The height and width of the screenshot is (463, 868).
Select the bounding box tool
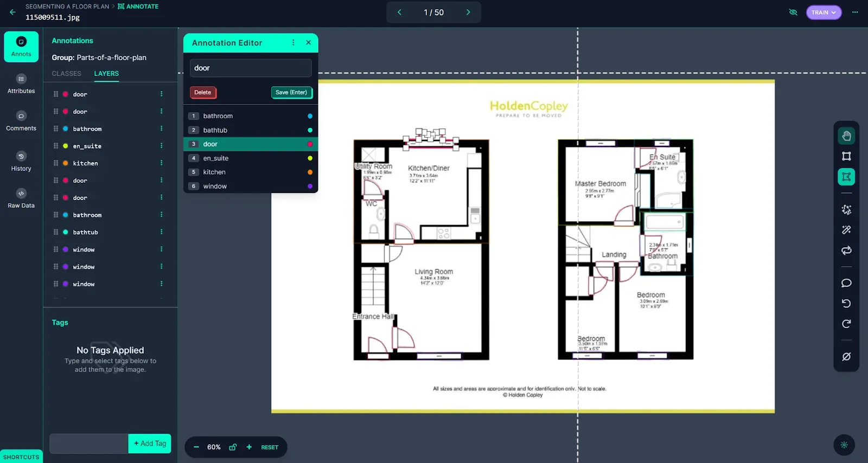[x=846, y=156]
